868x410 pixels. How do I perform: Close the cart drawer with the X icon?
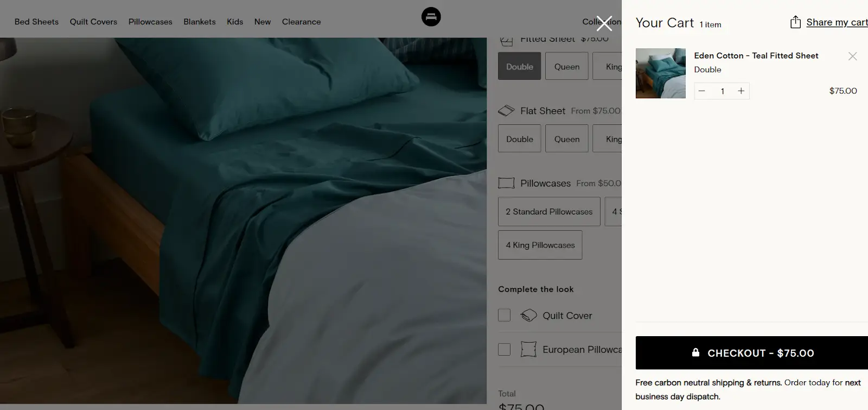604,23
